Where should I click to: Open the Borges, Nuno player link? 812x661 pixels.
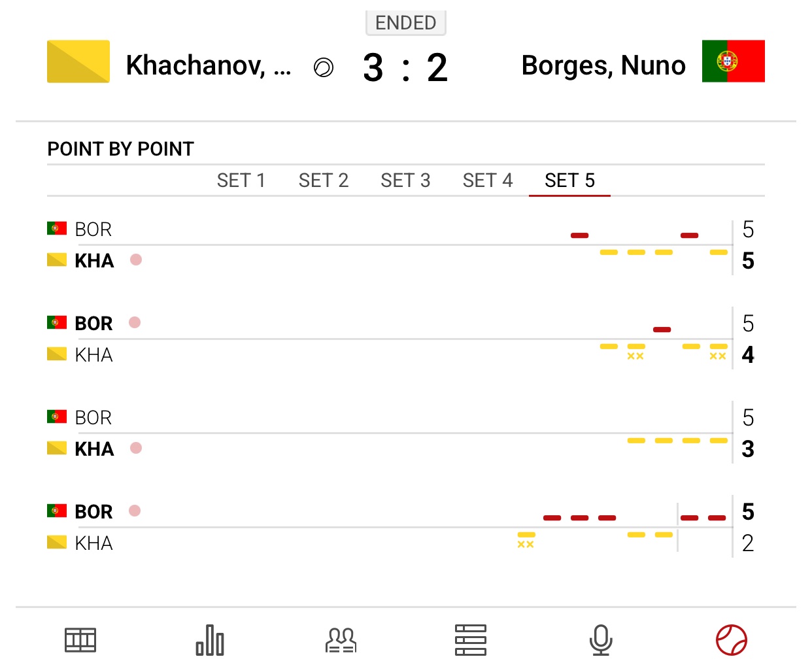pyautogui.click(x=603, y=65)
